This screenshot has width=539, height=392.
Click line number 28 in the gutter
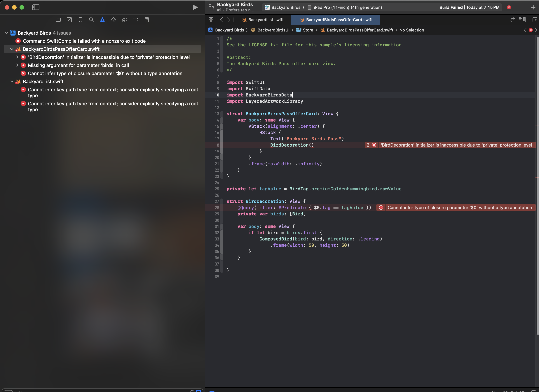click(217, 208)
